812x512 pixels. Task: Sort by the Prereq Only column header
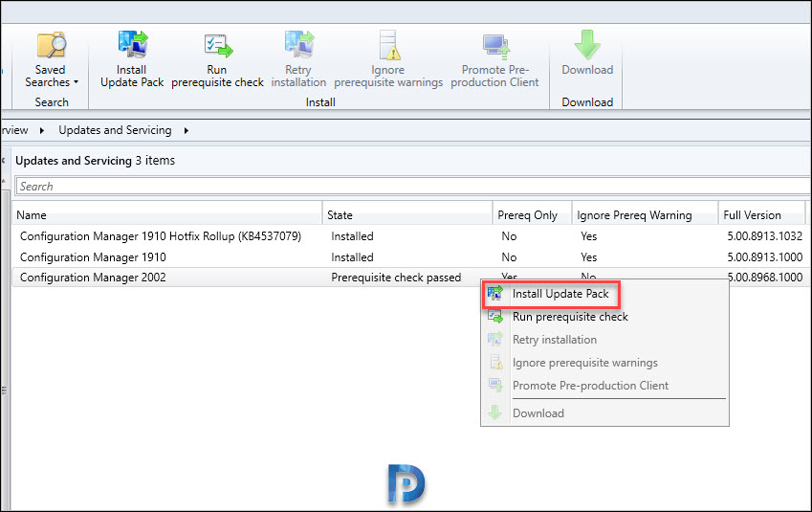coord(532,215)
